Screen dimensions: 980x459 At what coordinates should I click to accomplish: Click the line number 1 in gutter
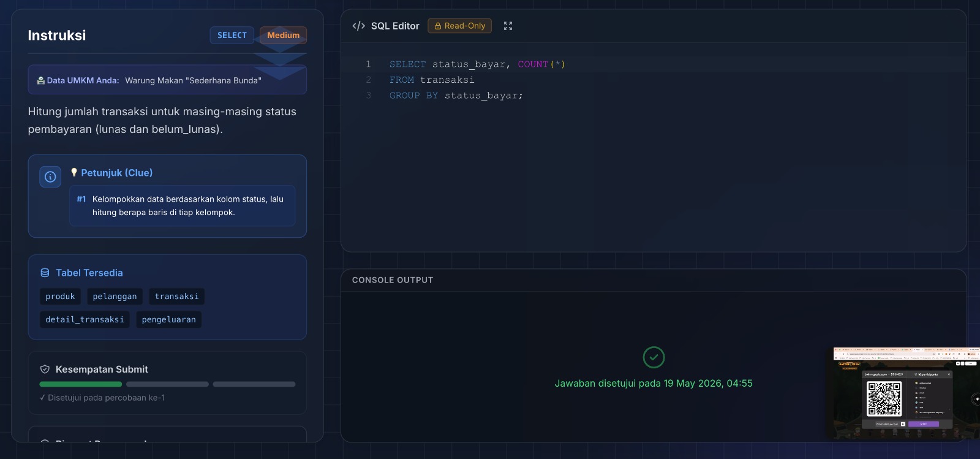[x=368, y=64]
